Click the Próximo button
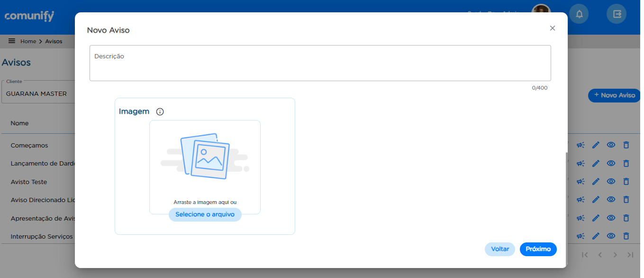Viewport: 644px width, 278px height. click(538, 249)
